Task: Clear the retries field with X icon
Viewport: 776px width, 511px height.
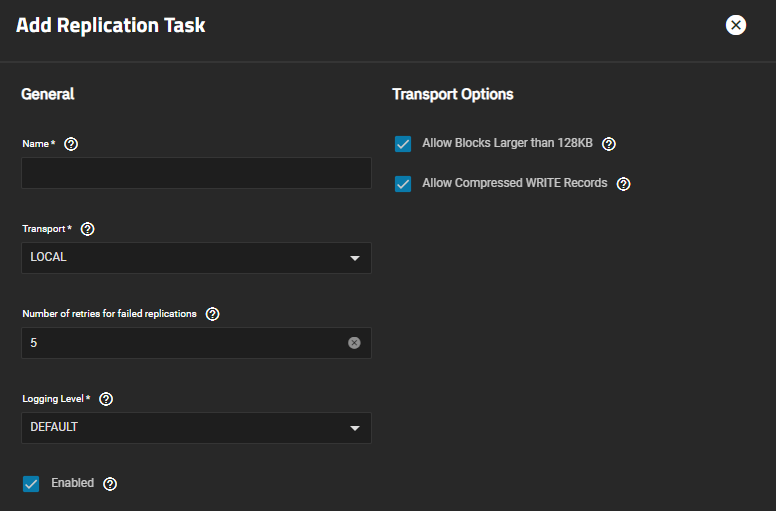Action: (354, 343)
